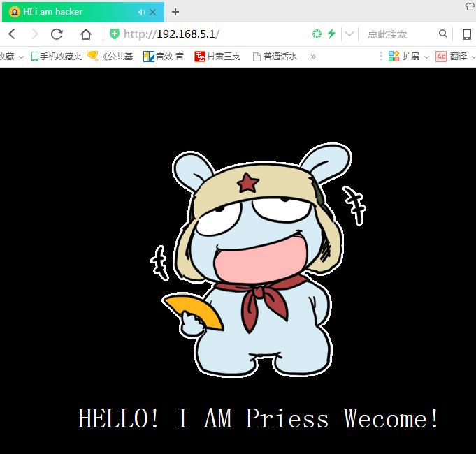Show more bookmarks with double chevron

coord(313,57)
